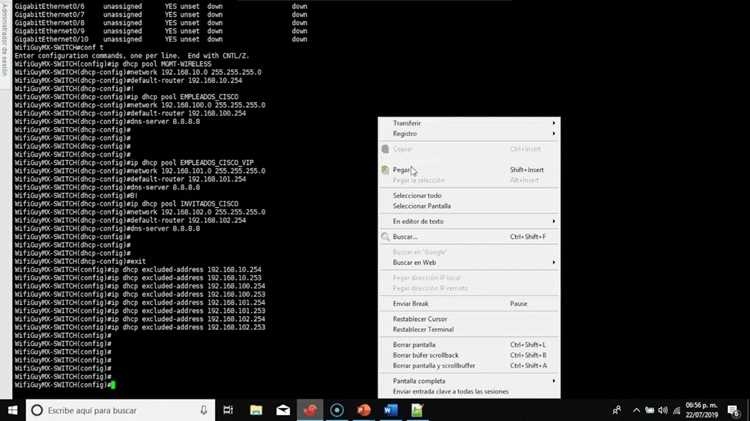Image resolution: width=750 pixels, height=421 pixels.
Task: Select Restablecer Cursor
Action: [x=469, y=319]
